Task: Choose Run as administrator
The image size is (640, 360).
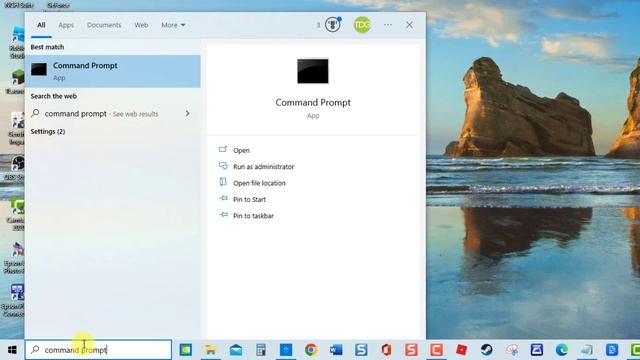Action: pyautogui.click(x=263, y=167)
